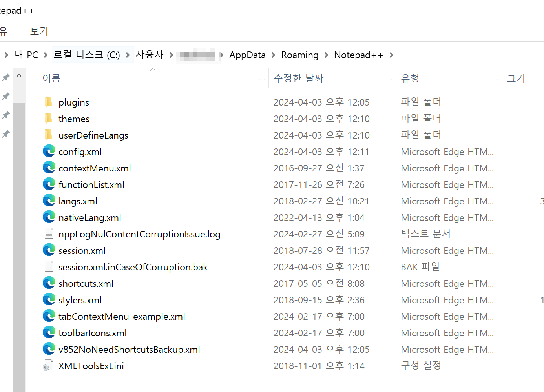This screenshot has width=544, height=392.
Task: Click the 2018-11-01 오후 1:14 date cell
Action: (319, 366)
